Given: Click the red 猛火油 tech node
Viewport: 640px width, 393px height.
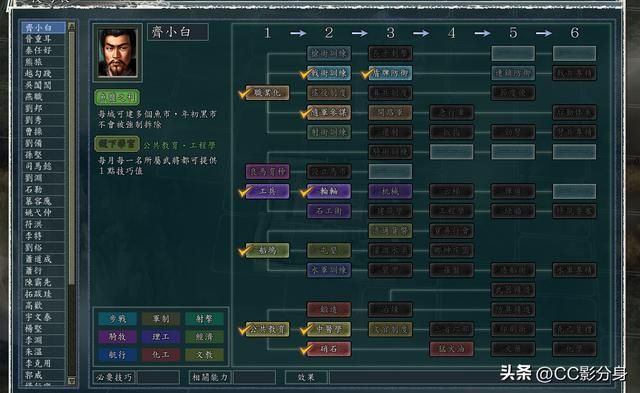Looking at the screenshot, I should coord(451,349).
